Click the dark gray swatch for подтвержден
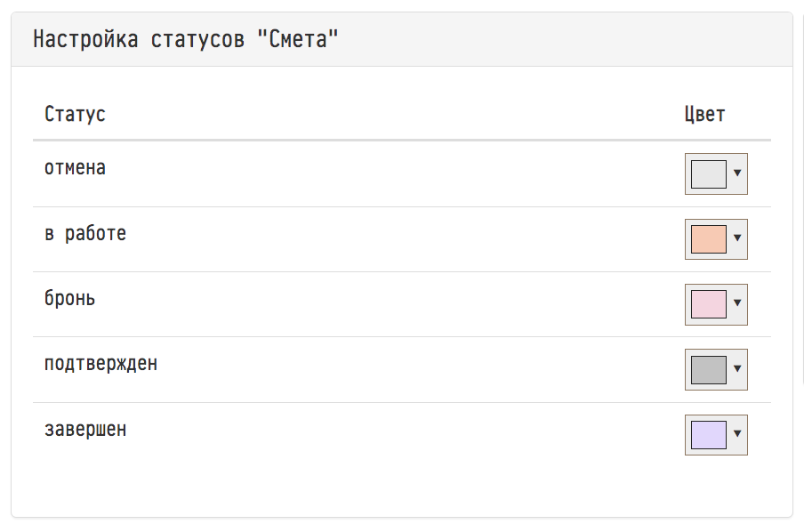Image resolution: width=804 pixels, height=532 pixels. [x=708, y=369]
